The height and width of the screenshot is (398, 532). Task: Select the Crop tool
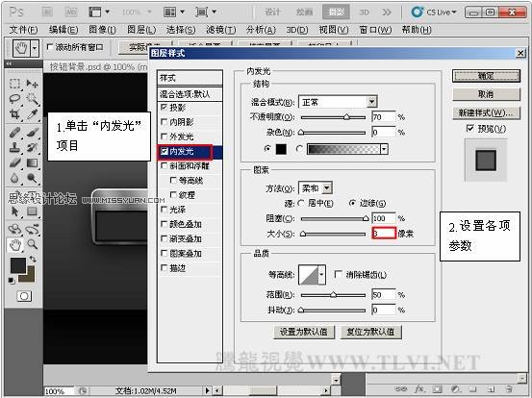tap(14, 114)
